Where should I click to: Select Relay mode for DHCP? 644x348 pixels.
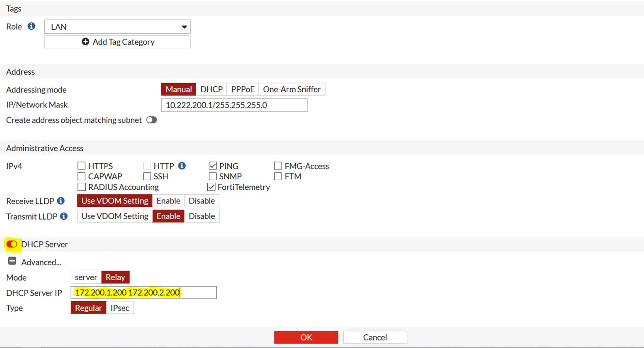pos(115,277)
